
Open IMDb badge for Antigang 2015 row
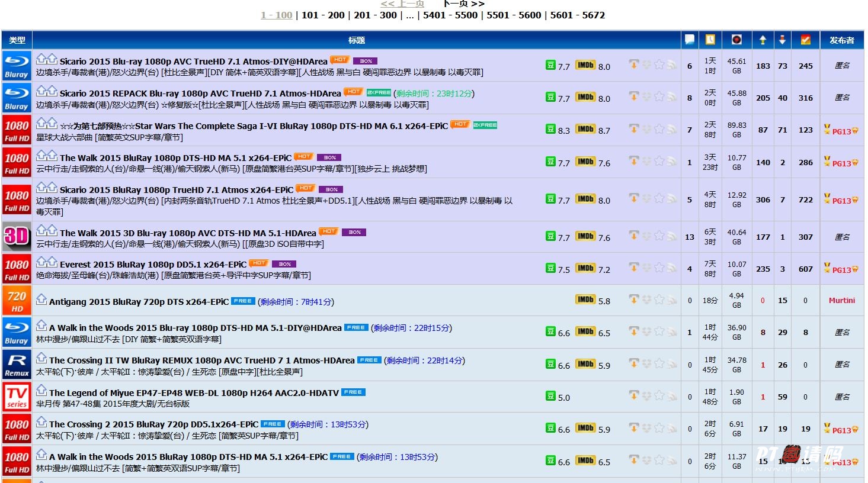[x=585, y=300]
